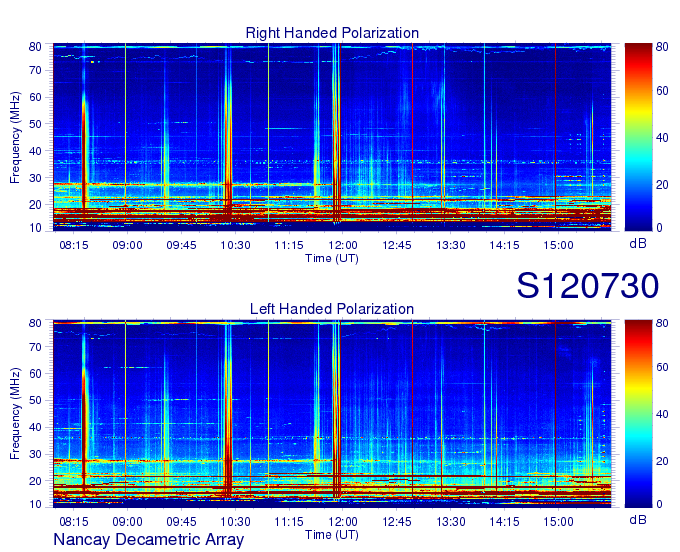The width and height of the screenshot is (680, 552).
Task: Click the dB unit label beside bottom colorbar
Action: [638, 520]
